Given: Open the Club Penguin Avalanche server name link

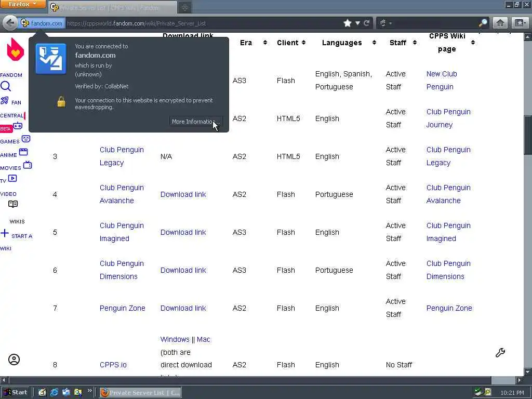Looking at the screenshot, I should tap(122, 194).
